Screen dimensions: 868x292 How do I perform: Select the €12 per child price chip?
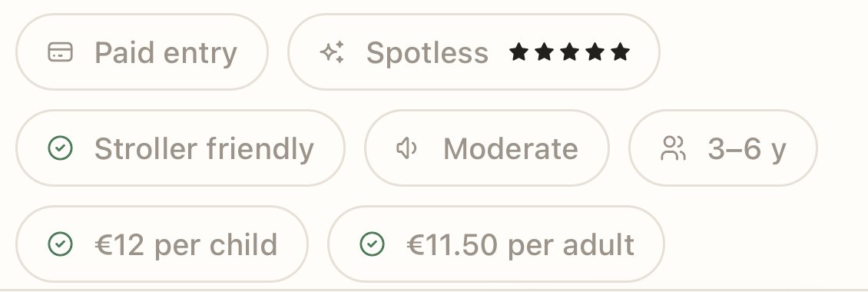coord(162,244)
